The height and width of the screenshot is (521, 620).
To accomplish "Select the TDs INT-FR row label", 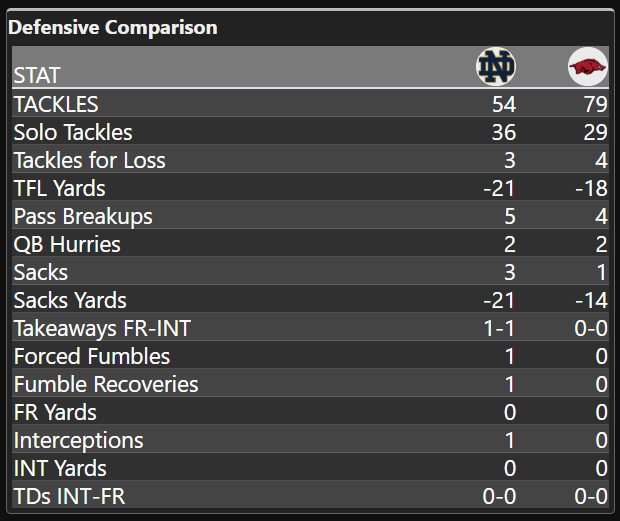I will click(70, 496).
